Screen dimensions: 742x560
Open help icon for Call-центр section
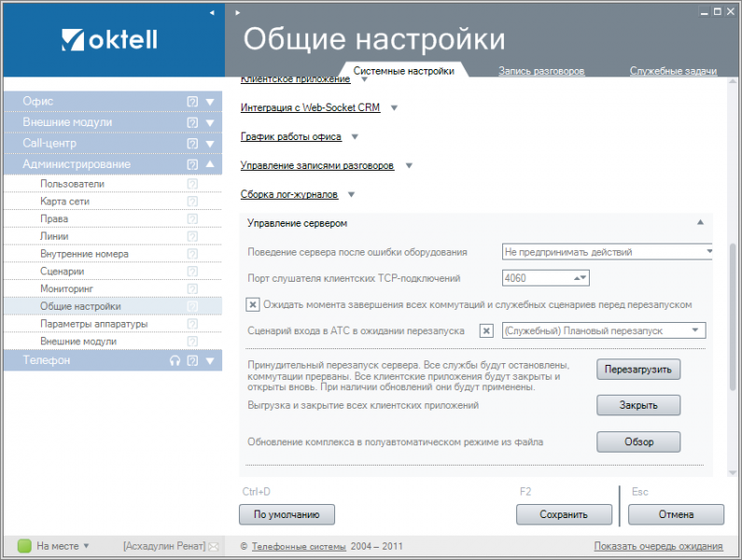click(x=192, y=144)
